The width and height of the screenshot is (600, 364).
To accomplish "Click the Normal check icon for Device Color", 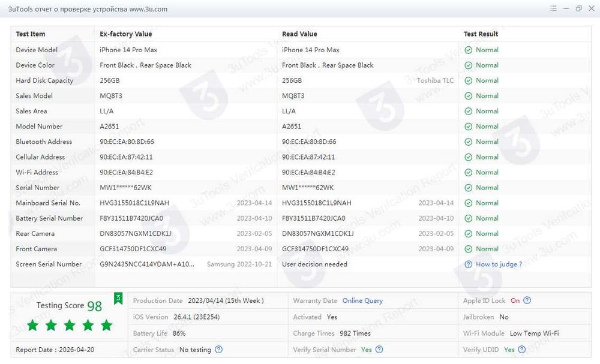I will click(469, 65).
